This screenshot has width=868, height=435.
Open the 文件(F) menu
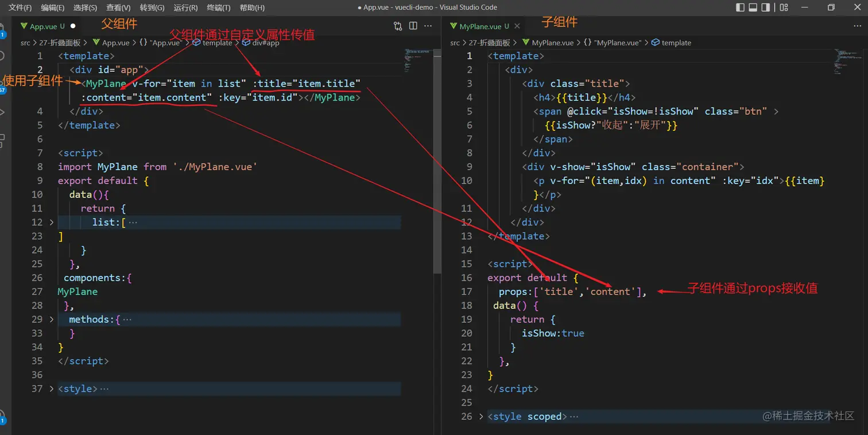[x=20, y=7]
